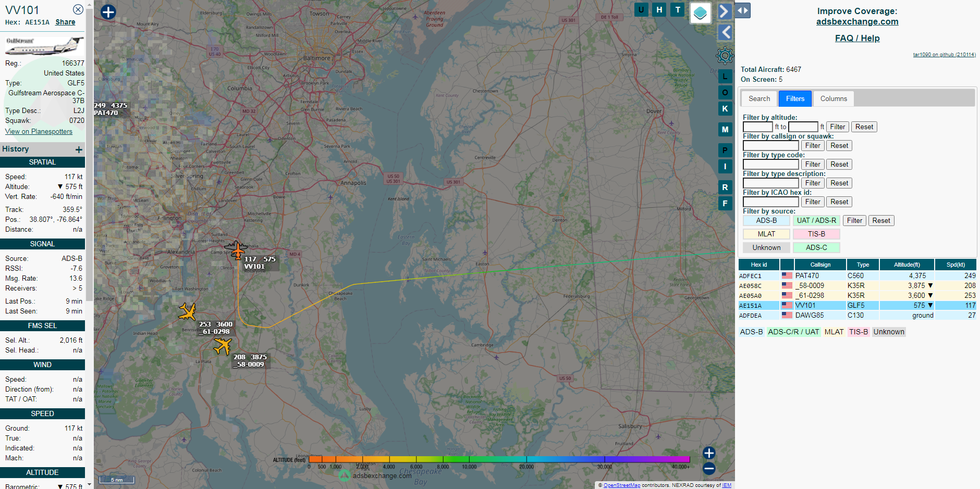Click the callsign or squawk filter input
The width and height of the screenshot is (980, 489).
tap(770, 146)
